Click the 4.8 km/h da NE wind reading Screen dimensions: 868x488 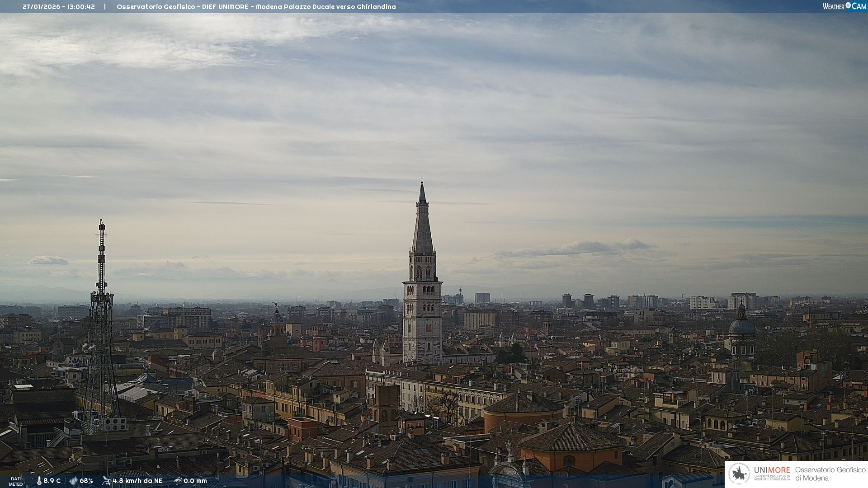[x=137, y=481]
